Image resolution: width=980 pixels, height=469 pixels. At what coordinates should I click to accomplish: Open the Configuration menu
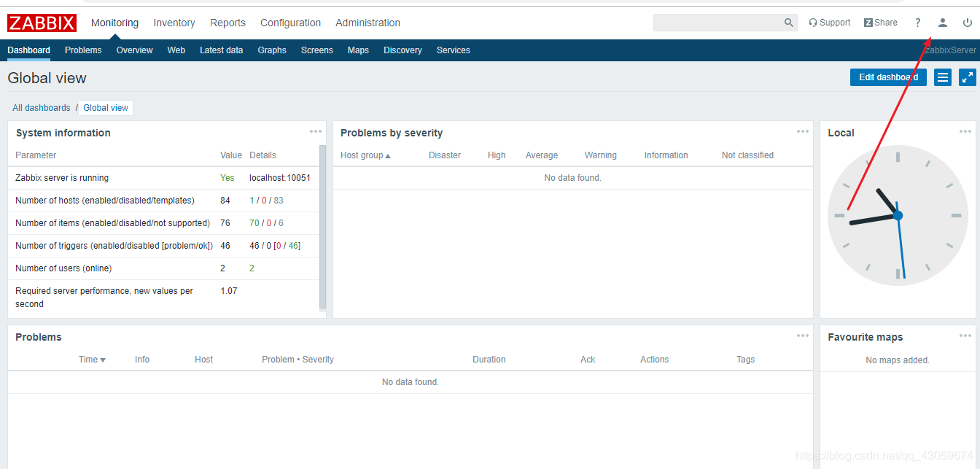(290, 23)
